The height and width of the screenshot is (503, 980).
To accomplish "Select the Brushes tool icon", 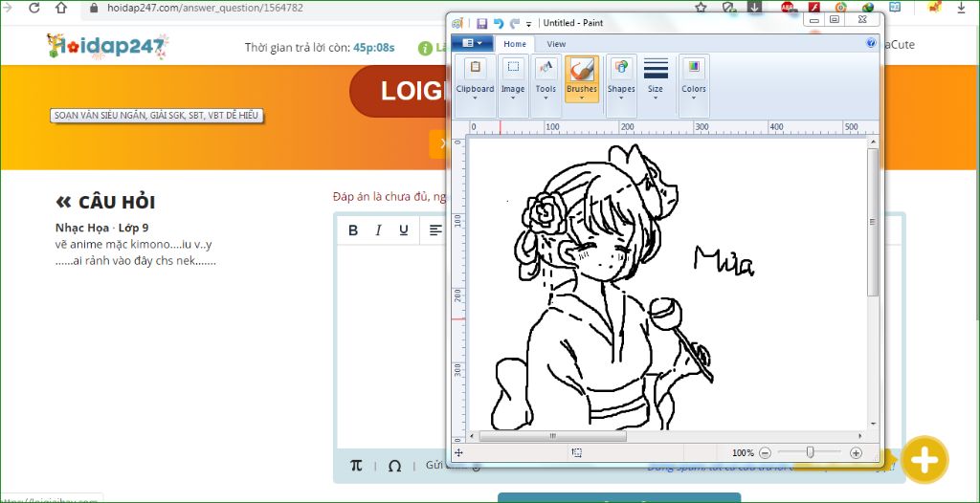I will pyautogui.click(x=582, y=69).
